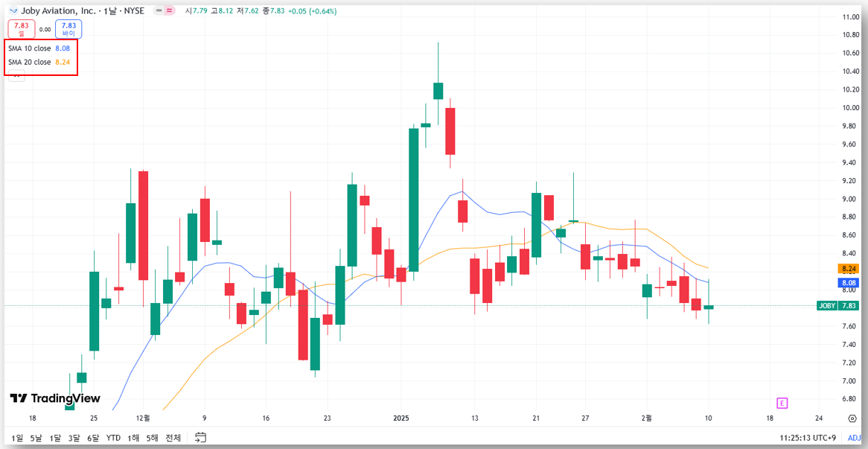Image resolution: width=868 pixels, height=449 pixels.
Task: Click the +0.05 (+0.64%) change value
Action: point(312,11)
